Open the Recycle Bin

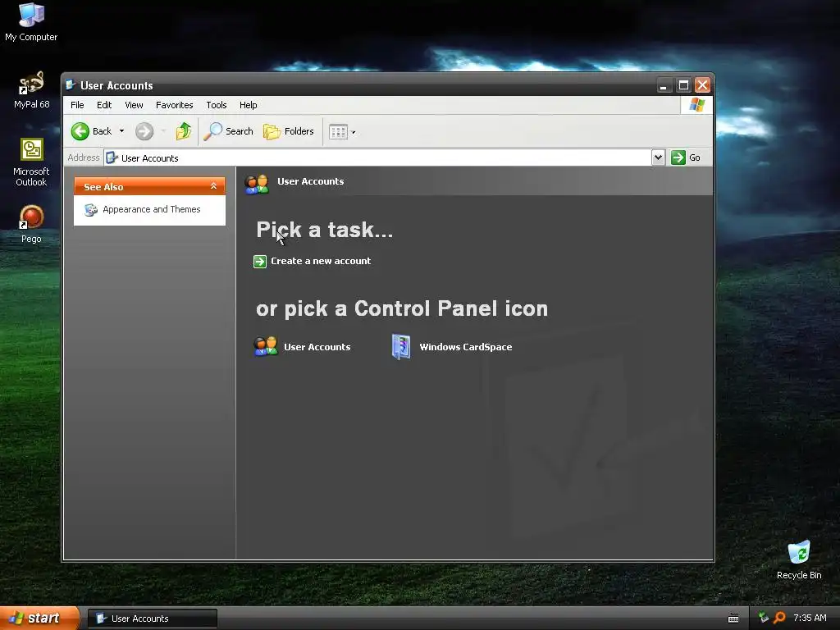point(799,559)
